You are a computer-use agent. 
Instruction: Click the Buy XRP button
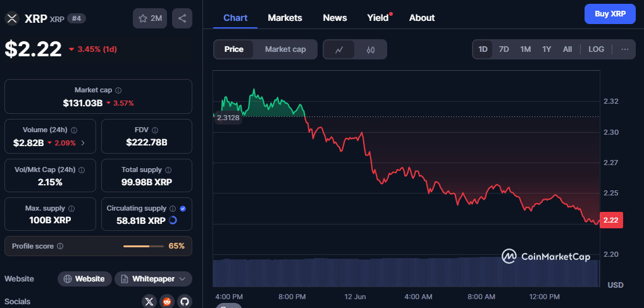tap(610, 14)
